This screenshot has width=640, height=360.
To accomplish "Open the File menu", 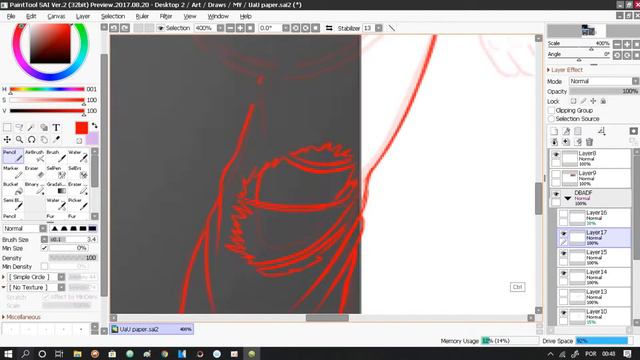I will point(11,16).
